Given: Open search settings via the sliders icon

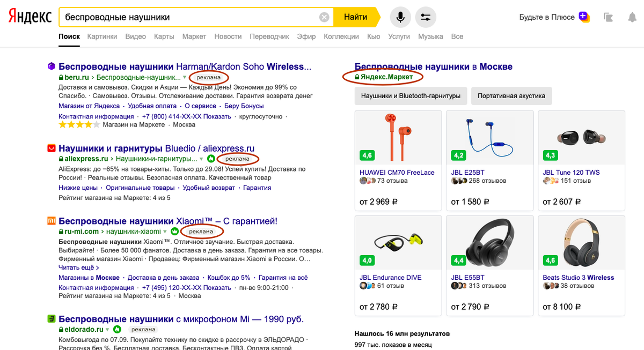Looking at the screenshot, I should [426, 17].
